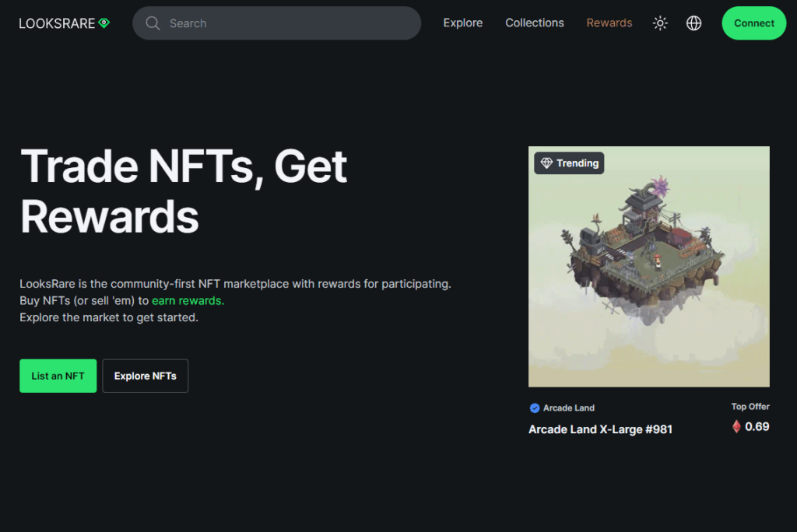Image resolution: width=797 pixels, height=532 pixels.
Task: Open the trending Arcade Land NFT image
Action: [x=648, y=267]
